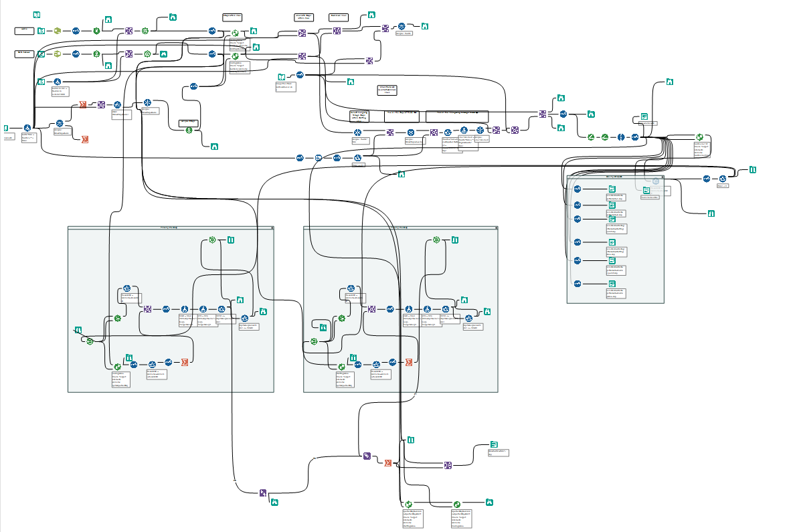Click the purple tool above the bottom-left Browse
Viewport: 795px width, 532px height.
click(x=263, y=493)
